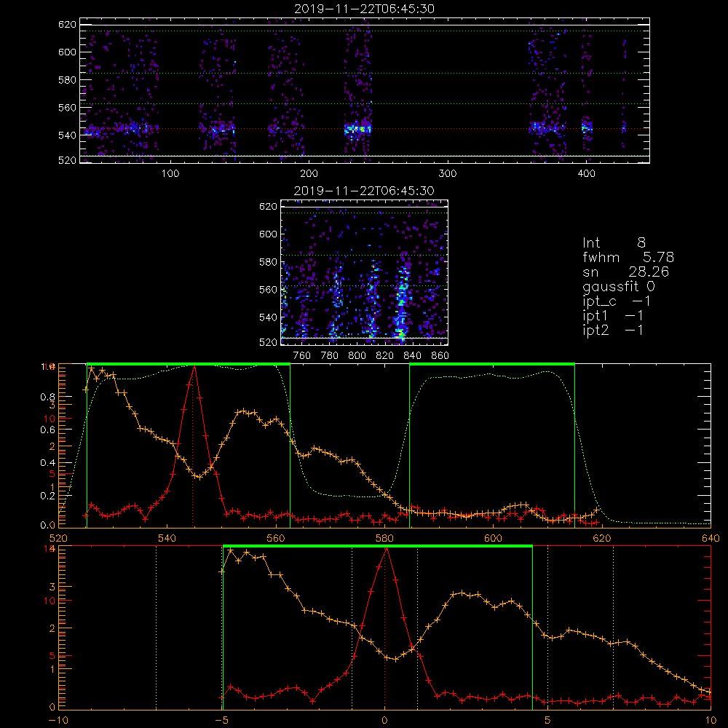The height and width of the screenshot is (728, 728).
Task: Click x-axis label 300 on top spectrogram
Action: (448, 174)
